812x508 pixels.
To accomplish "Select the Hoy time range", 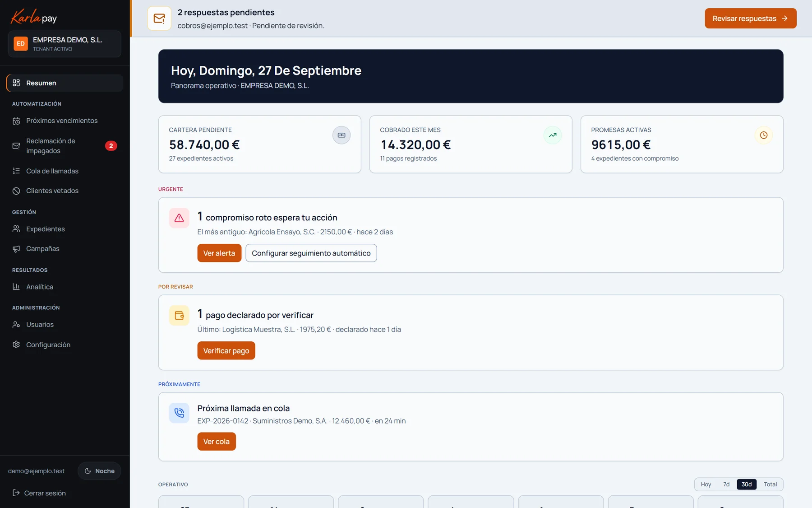I will click(706, 485).
